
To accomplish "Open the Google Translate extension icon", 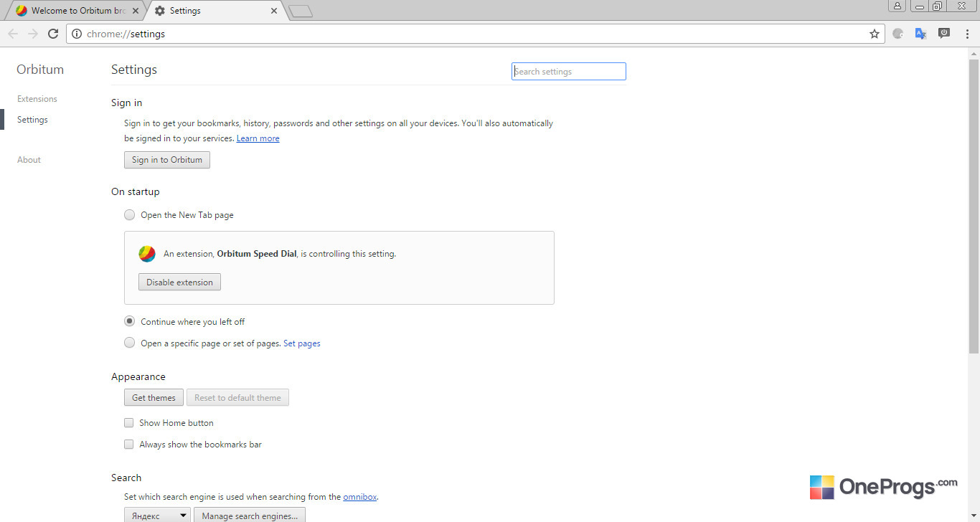I will [x=921, y=34].
